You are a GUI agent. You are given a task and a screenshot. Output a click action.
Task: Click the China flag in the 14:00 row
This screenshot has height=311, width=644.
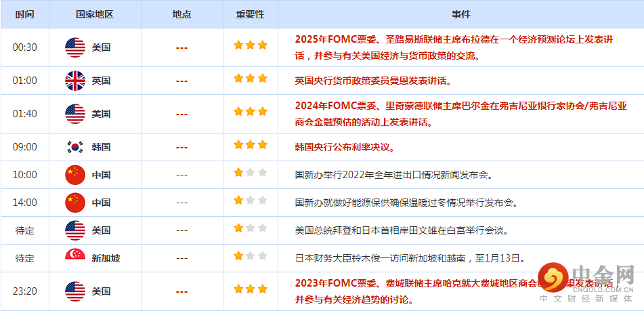(75, 203)
